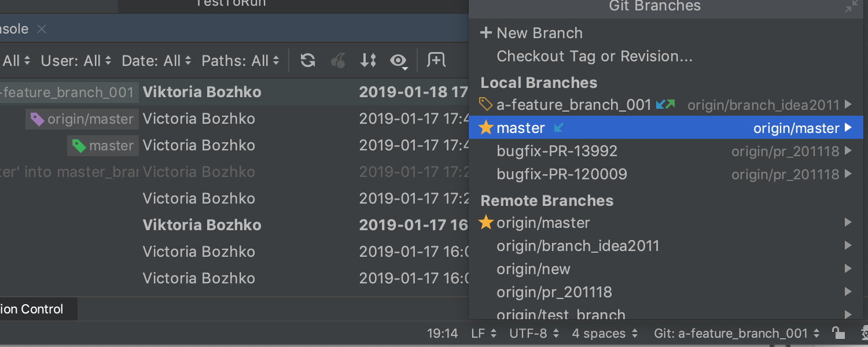Choose Checkout Tag or Revision
The height and width of the screenshot is (347, 868).
(x=594, y=56)
